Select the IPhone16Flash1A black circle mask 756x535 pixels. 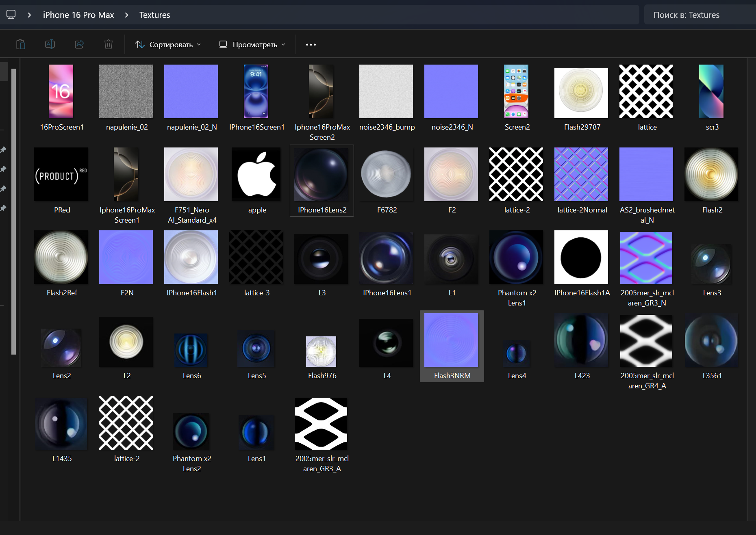pyautogui.click(x=581, y=258)
